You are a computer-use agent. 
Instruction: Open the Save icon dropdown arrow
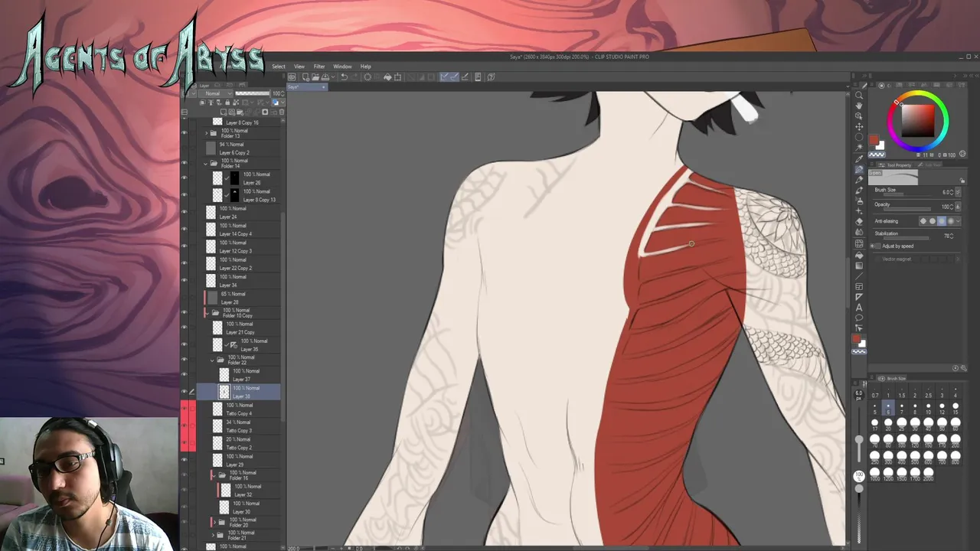[x=333, y=77]
